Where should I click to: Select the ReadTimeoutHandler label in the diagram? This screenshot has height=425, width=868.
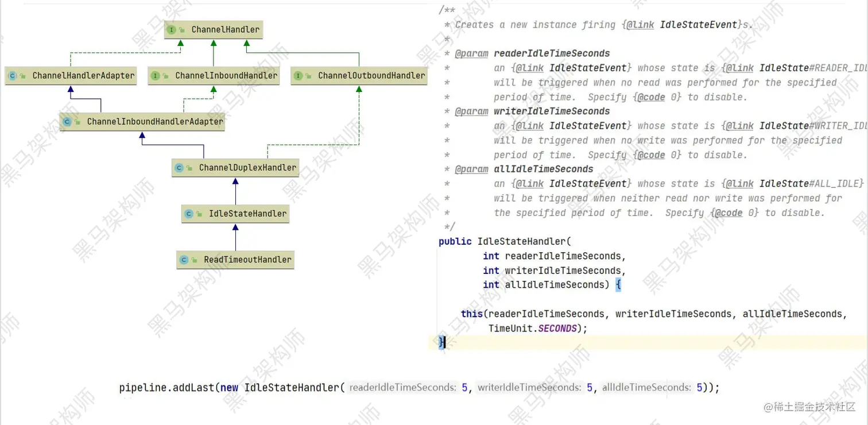point(247,260)
